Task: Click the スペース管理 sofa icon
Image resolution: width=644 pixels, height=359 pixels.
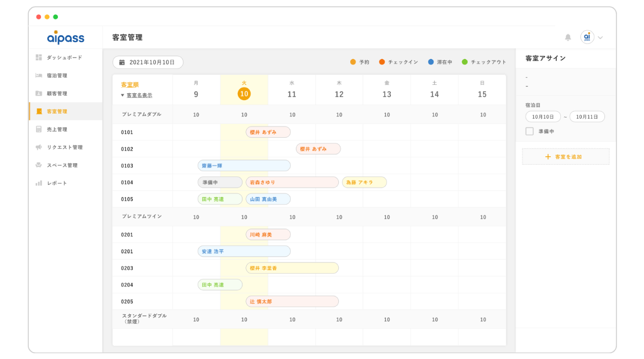Action: point(39,165)
